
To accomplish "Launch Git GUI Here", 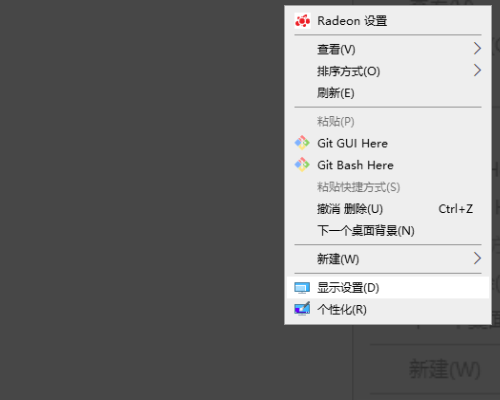I will [x=388, y=143].
